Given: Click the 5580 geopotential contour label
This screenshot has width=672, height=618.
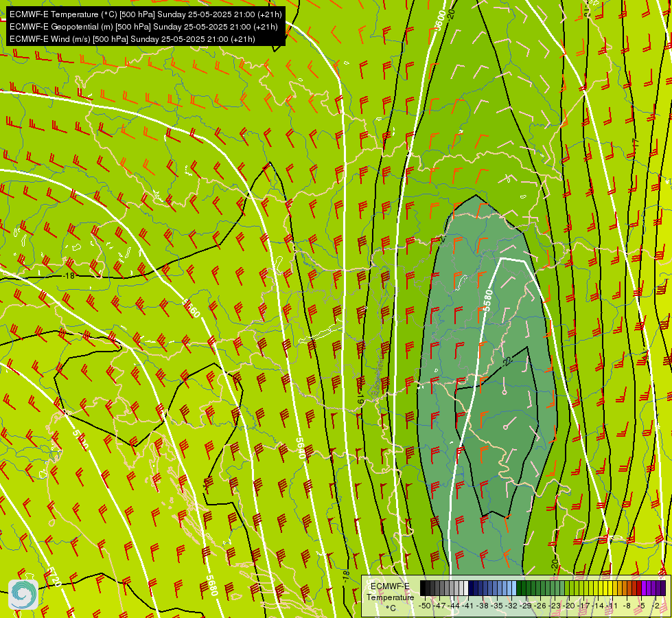Looking at the screenshot, I should (488, 300).
